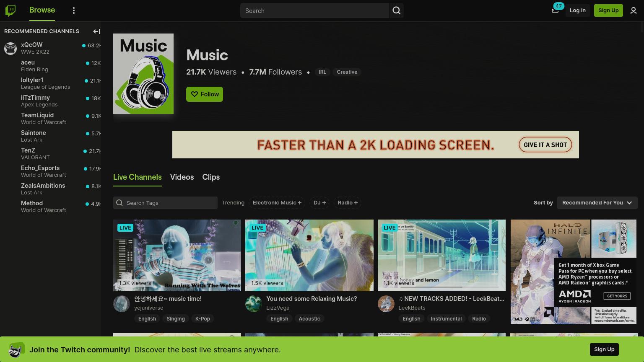Click the Instrumental tag under LeekBeats
644x362 pixels.
(446, 319)
